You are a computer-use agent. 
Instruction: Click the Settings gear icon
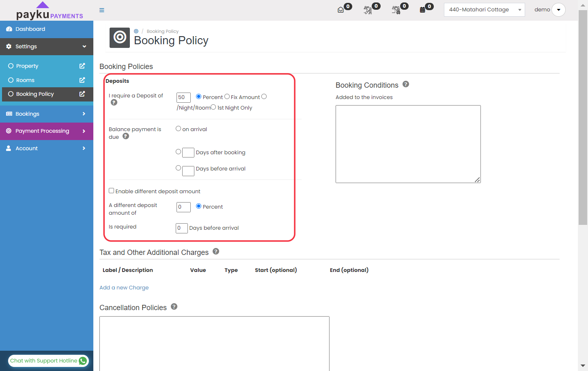tap(9, 47)
